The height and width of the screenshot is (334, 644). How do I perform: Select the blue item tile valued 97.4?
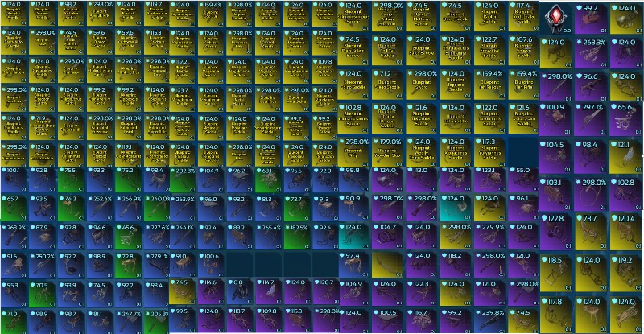point(354,266)
